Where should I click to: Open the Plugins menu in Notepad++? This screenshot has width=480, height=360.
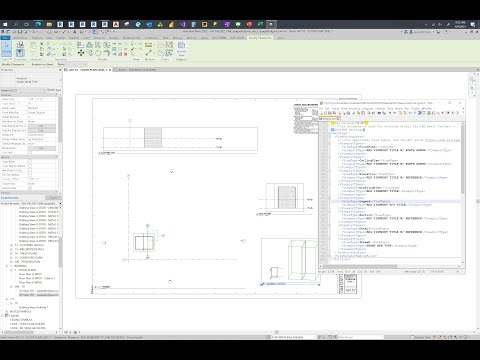tap(416, 109)
